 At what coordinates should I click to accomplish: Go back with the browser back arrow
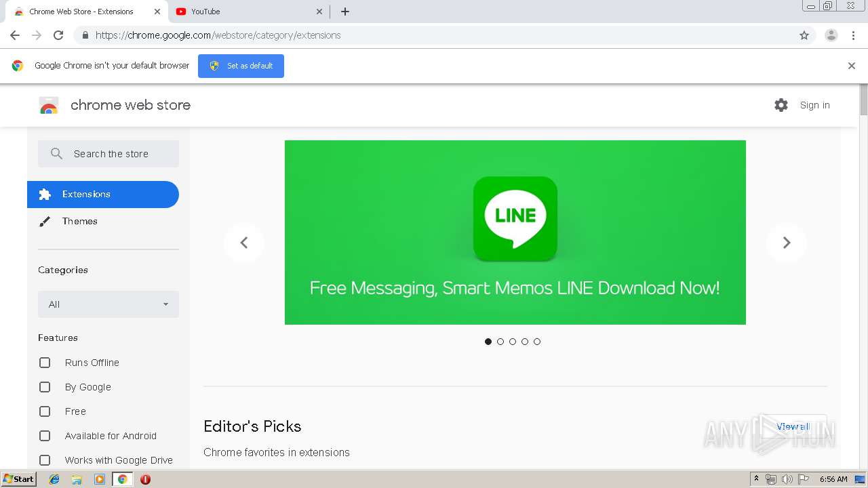pyautogui.click(x=15, y=35)
